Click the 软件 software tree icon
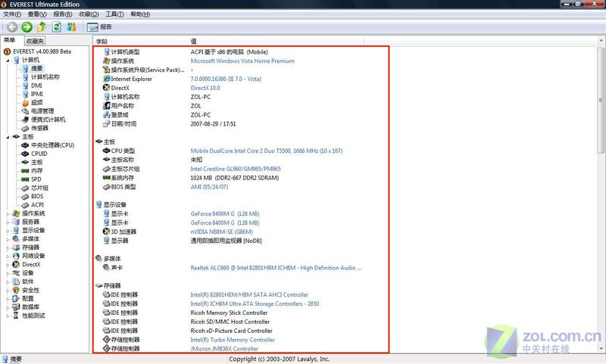This screenshot has width=606, height=364. click(16, 282)
